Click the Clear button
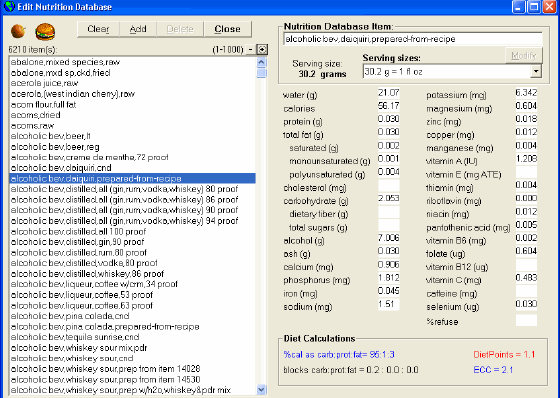560x398 pixels. coord(98,29)
